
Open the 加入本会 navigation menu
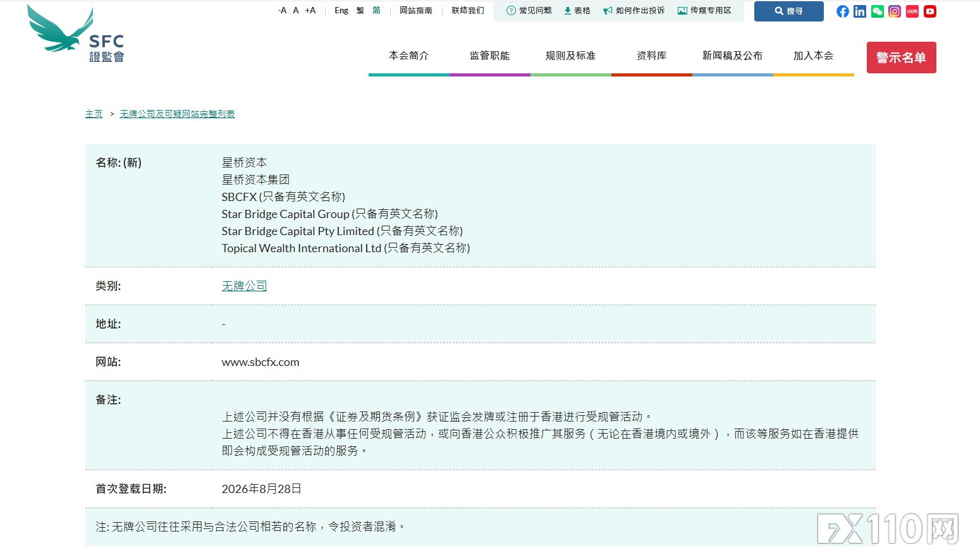tap(814, 56)
